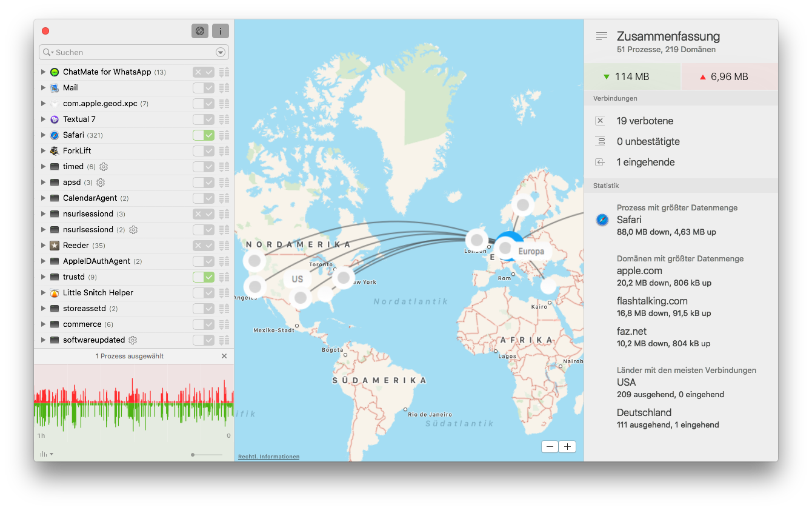Image resolution: width=812 pixels, height=510 pixels.
Task: Click the Mail app icon
Action: (55, 88)
